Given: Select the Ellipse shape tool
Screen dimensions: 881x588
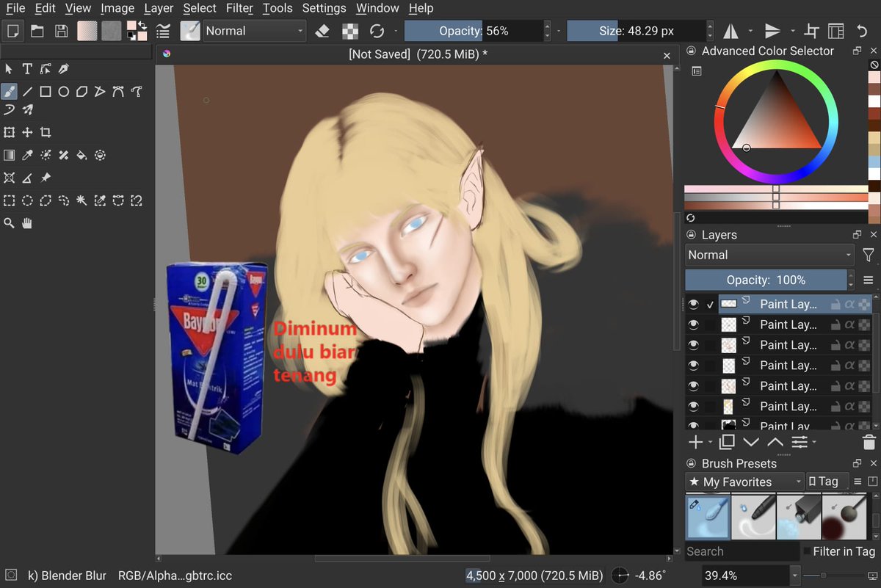Looking at the screenshot, I should pyautogui.click(x=64, y=92).
